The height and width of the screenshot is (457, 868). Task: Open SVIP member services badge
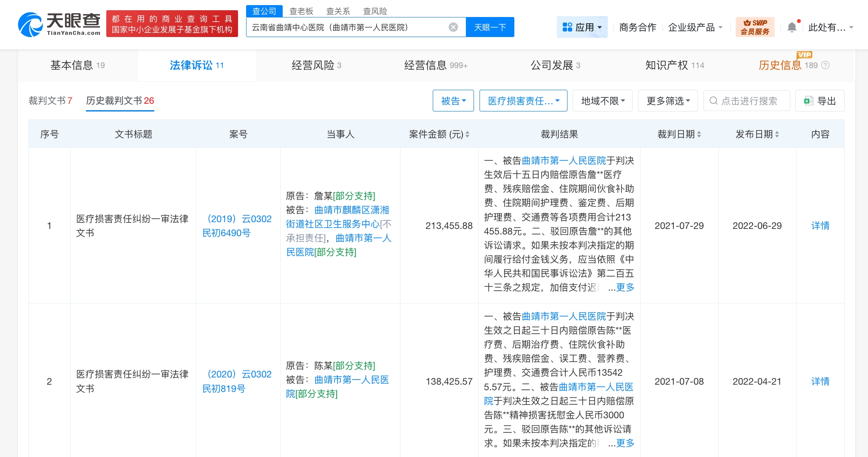click(x=755, y=27)
